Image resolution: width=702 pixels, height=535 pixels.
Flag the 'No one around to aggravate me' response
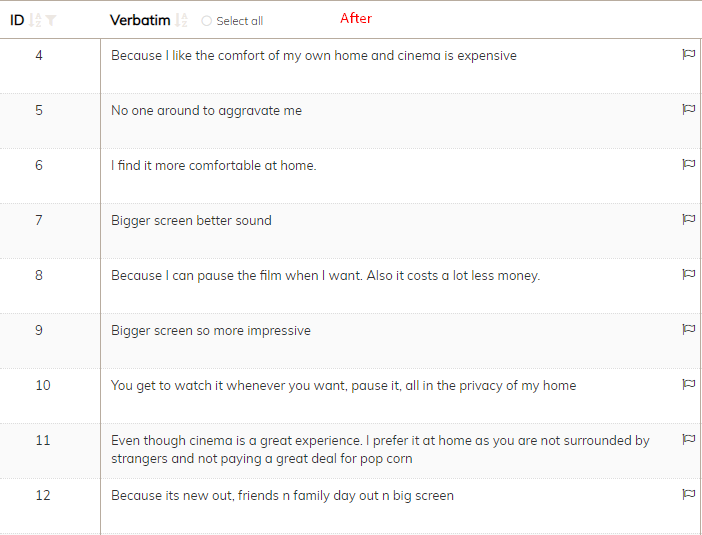click(689, 110)
